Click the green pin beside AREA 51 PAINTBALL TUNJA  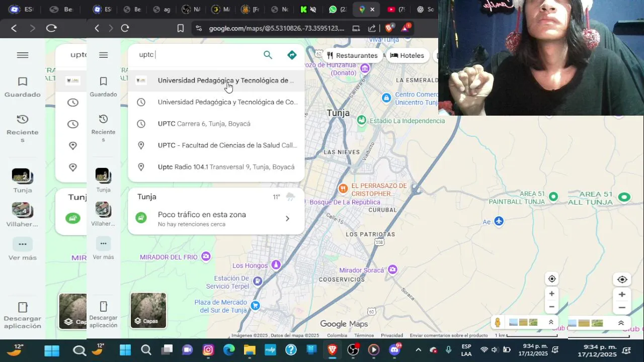553,197
